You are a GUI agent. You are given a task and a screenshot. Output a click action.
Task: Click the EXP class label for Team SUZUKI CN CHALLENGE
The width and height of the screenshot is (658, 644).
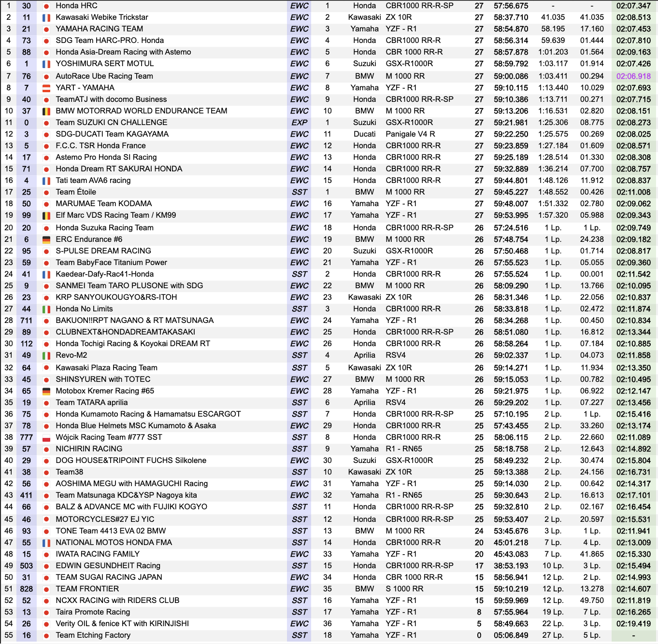coord(299,123)
